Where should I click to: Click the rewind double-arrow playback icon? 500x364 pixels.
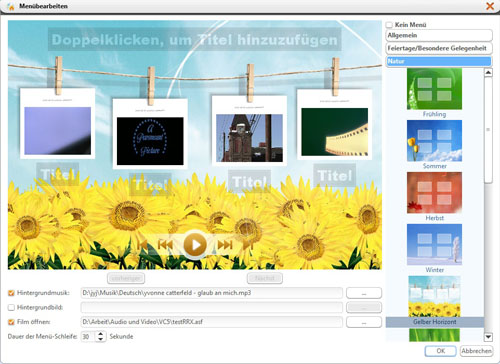click(165, 245)
